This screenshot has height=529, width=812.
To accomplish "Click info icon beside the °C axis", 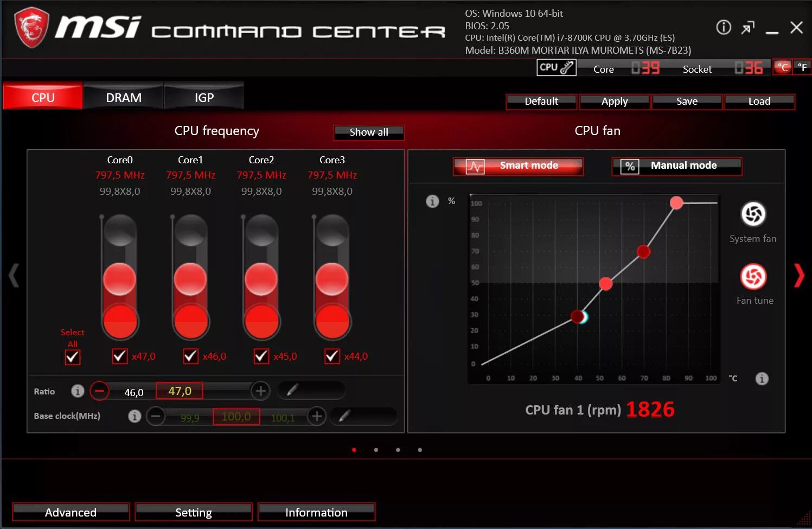I will point(762,378).
